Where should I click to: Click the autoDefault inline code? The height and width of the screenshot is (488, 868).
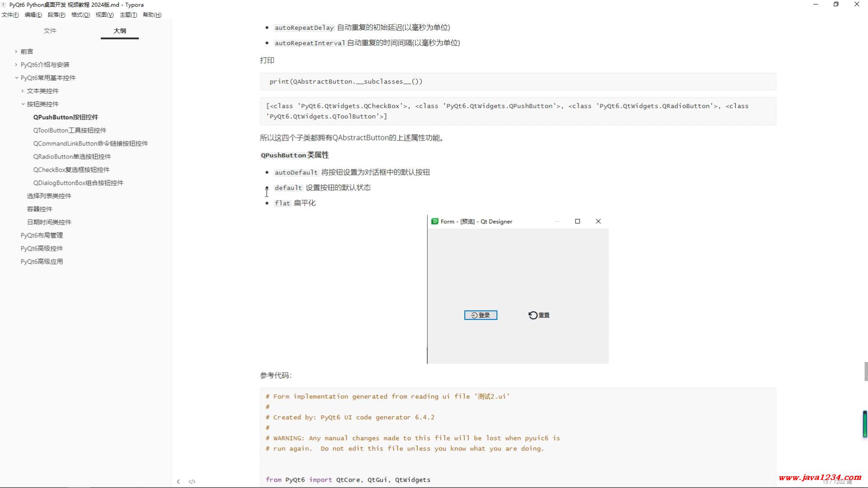tap(296, 173)
